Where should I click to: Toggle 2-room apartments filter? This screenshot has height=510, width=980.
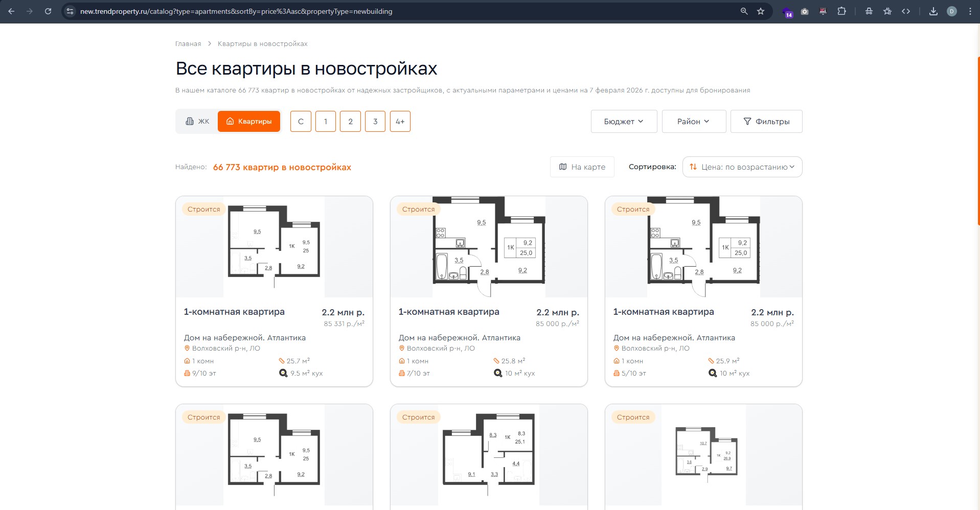(x=350, y=122)
